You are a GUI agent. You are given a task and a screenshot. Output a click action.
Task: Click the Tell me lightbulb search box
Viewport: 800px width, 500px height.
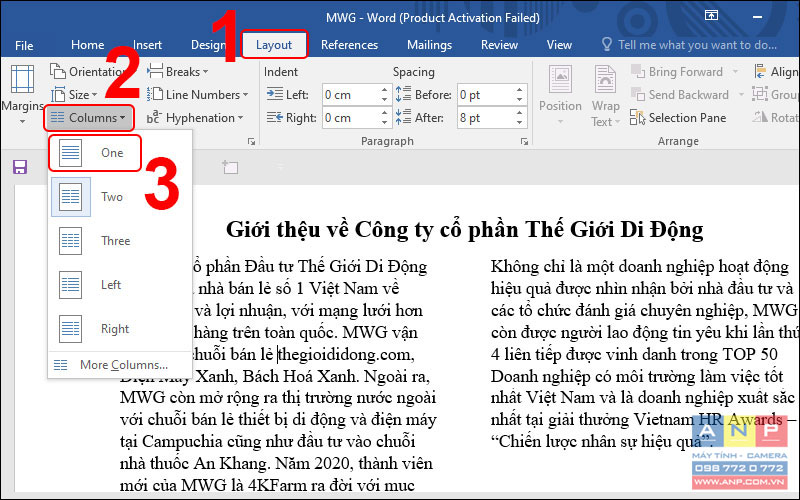coord(690,45)
